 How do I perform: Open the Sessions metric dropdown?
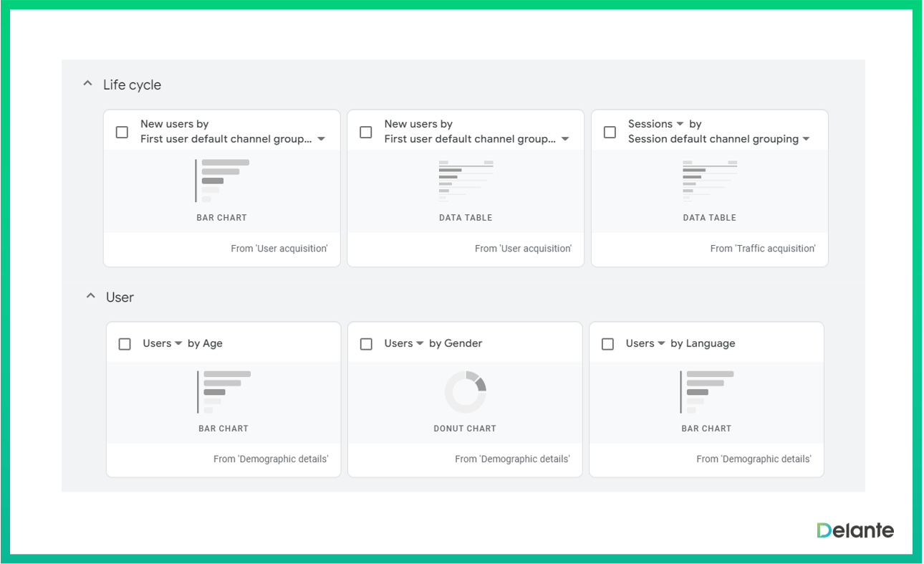(680, 124)
